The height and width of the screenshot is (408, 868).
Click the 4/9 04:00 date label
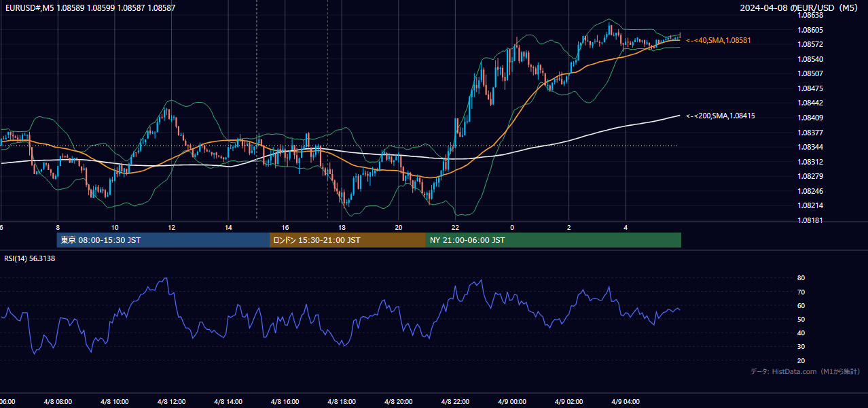tap(626, 402)
